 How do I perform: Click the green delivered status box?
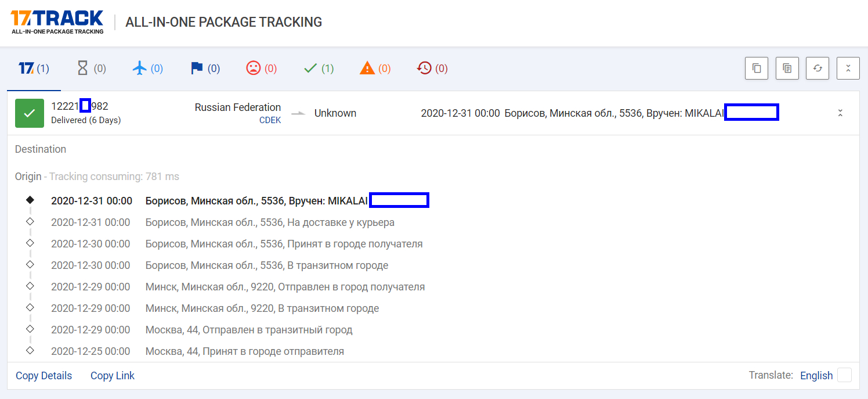(30, 113)
